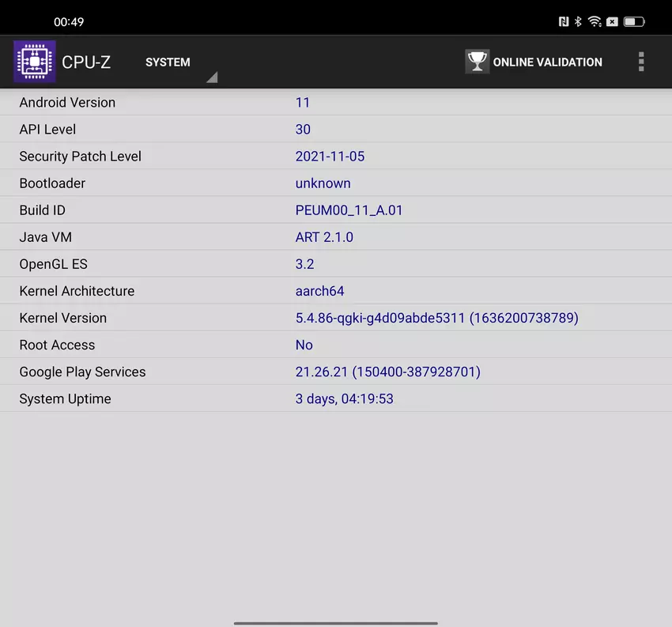This screenshot has width=672, height=627.
Task: Tap the Kernel Version string value
Action: click(436, 318)
